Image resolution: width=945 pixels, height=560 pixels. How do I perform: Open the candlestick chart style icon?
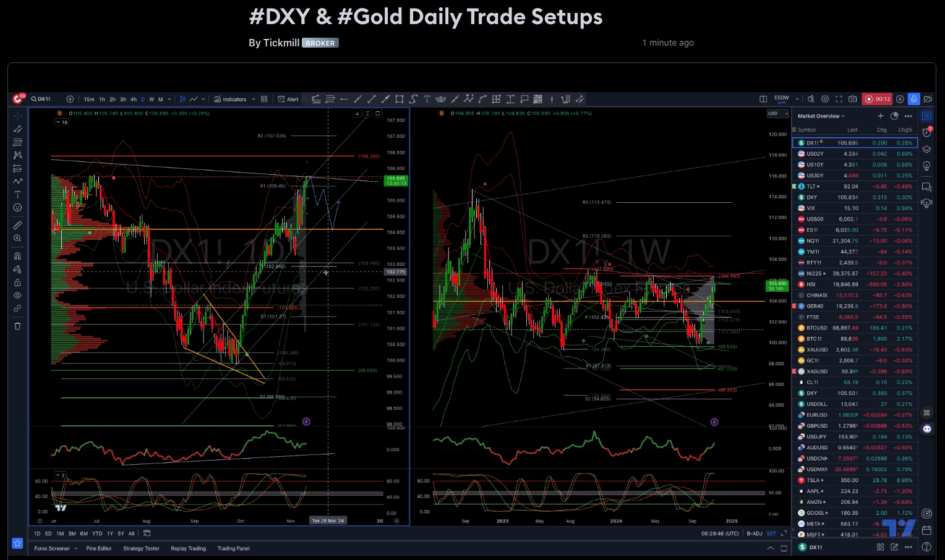point(182,99)
